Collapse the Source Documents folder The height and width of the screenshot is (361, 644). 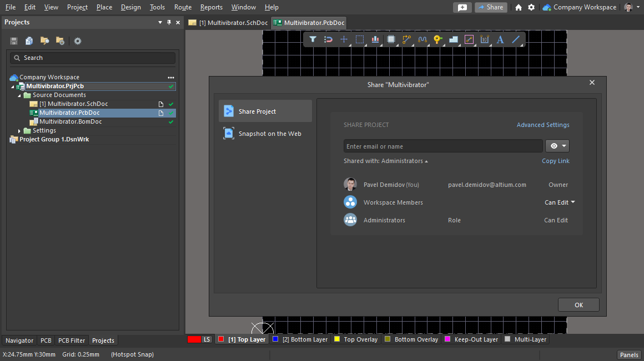[x=19, y=95]
